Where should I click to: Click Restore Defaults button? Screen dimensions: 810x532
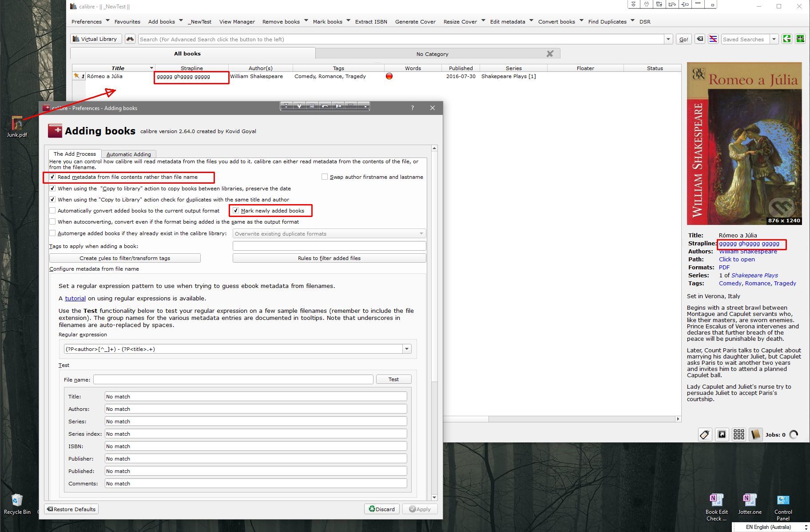(71, 509)
